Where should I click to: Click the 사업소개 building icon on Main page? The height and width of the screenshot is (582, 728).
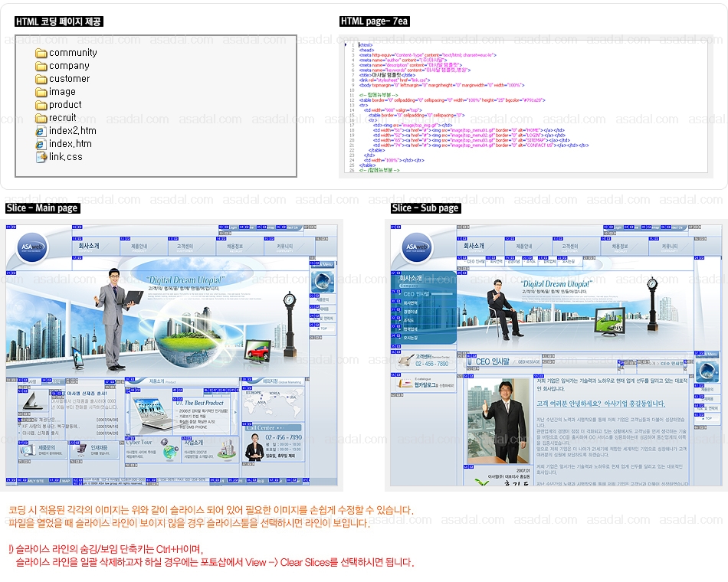(x=227, y=450)
